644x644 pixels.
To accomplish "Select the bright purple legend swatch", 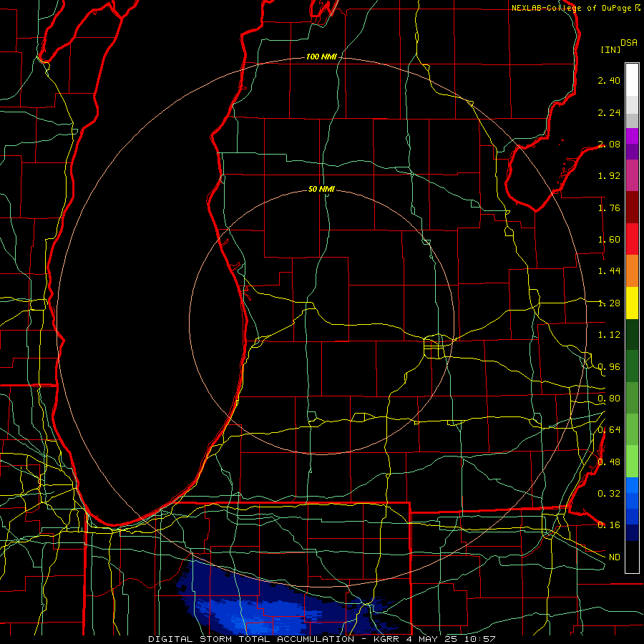I will [x=632, y=135].
